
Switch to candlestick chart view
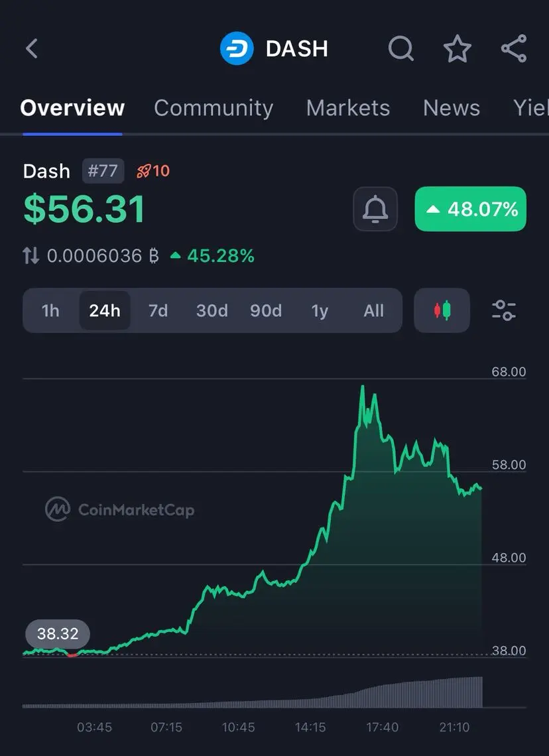442,310
